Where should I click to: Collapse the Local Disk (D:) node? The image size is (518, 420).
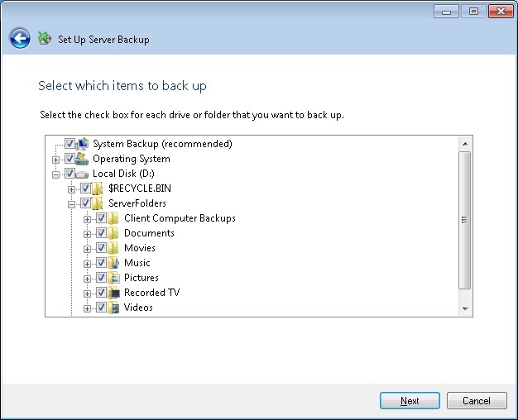pos(56,174)
